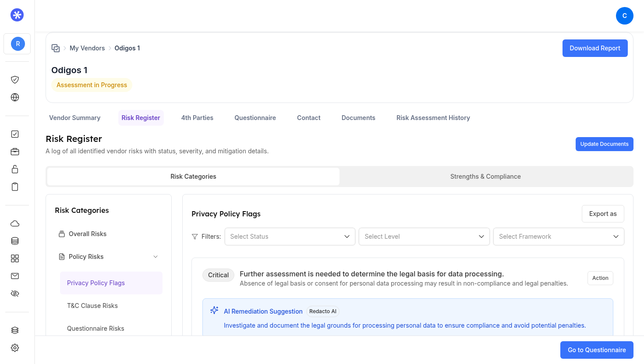
Task: Select T&C Clause Risks category
Action: (x=92, y=306)
